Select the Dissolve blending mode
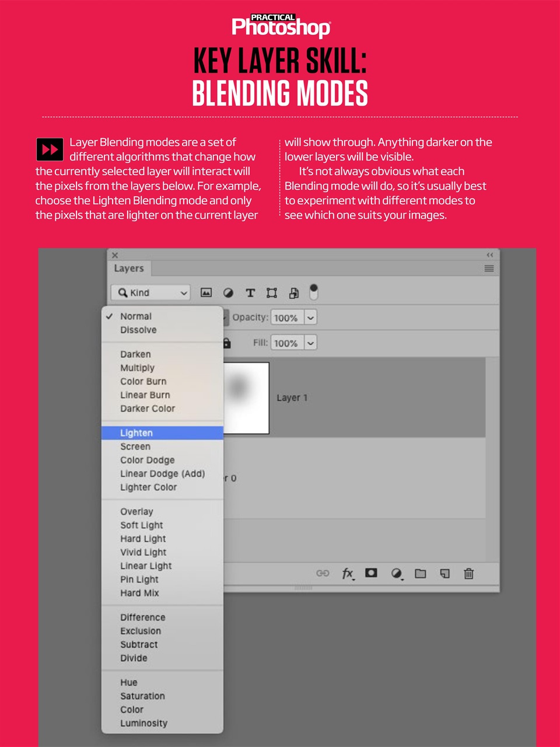Viewport: 560px width, 747px height. click(x=138, y=330)
